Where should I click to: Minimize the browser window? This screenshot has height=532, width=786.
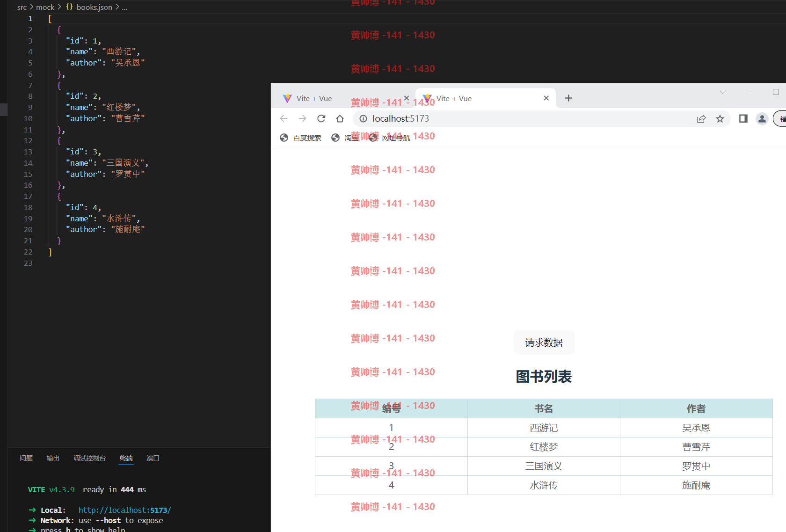pyautogui.click(x=749, y=92)
